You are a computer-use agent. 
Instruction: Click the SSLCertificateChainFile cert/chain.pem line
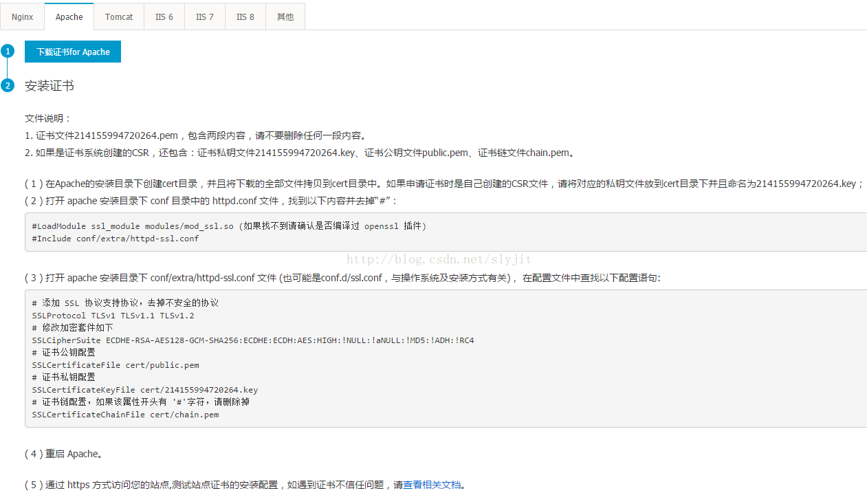(x=125, y=415)
